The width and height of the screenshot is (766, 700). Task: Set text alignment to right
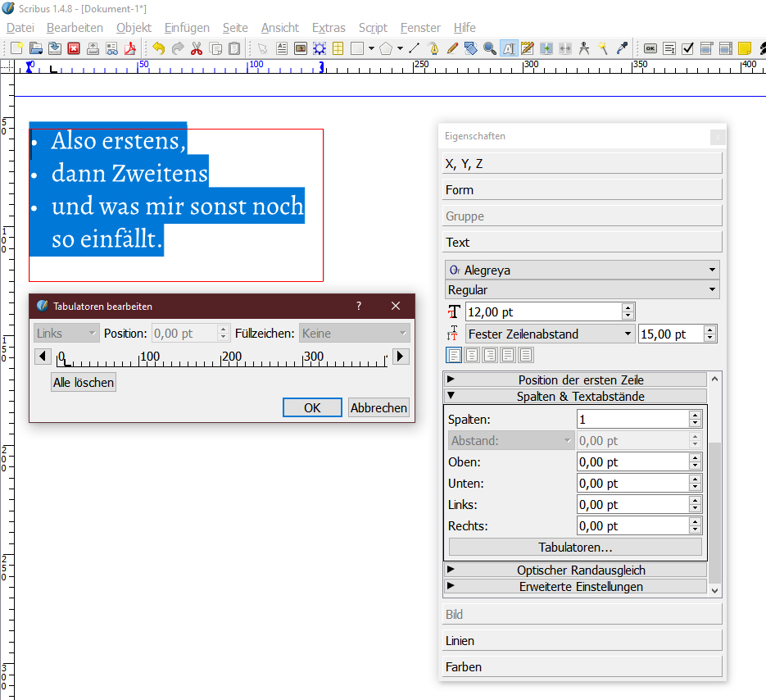[x=490, y=355]
